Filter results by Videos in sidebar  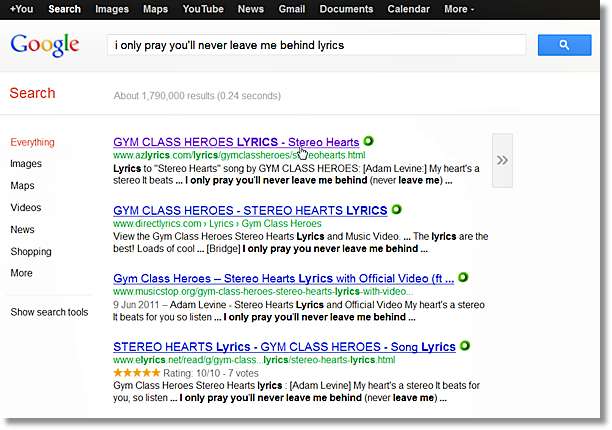pyautogui.click(x=26, y=207)
